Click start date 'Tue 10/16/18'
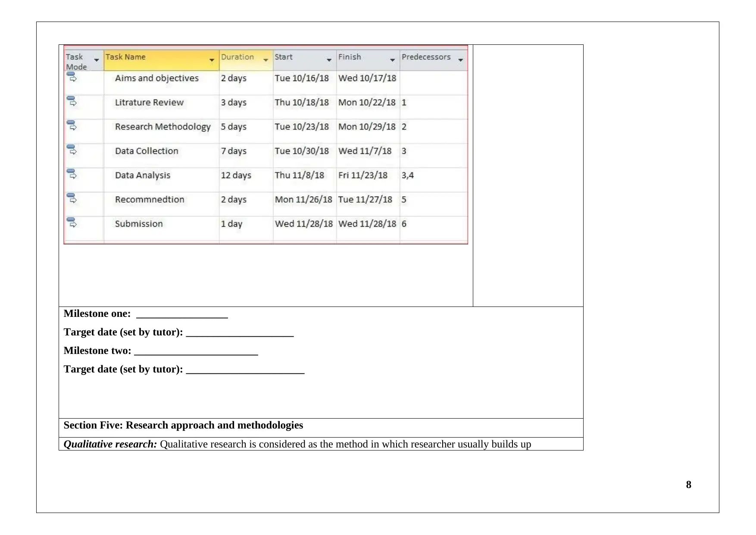 302,78
